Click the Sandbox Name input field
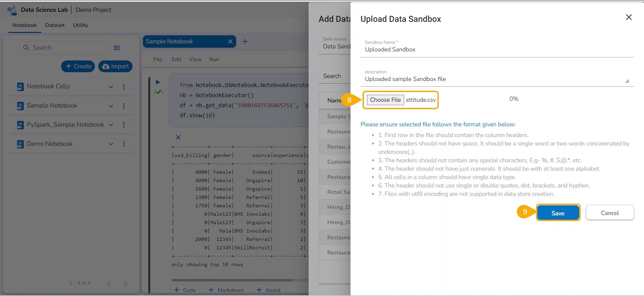This screenshot has width=644, height=296. click(x=496, y=50)
